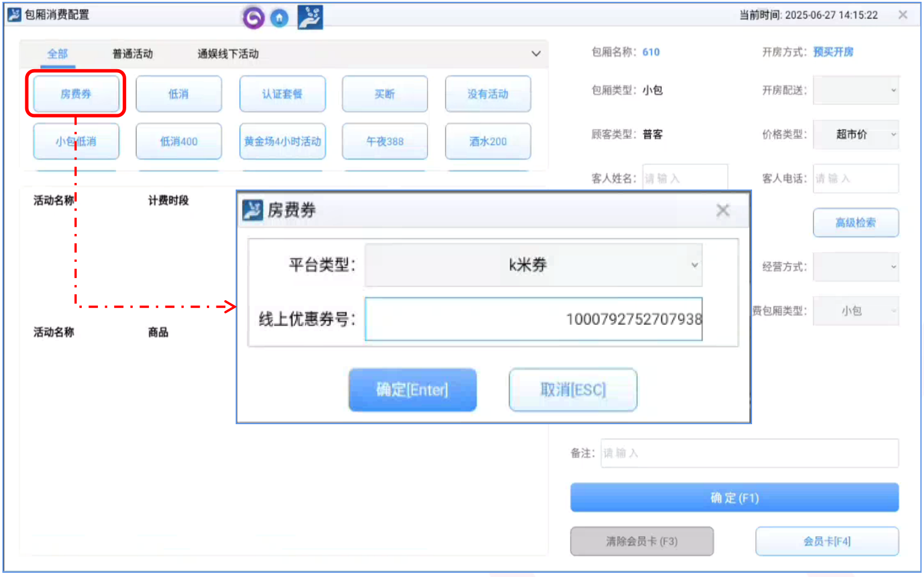924x577 pixels.
Task: Open the 开房配送 dropdown
Action: click(856, 90)
